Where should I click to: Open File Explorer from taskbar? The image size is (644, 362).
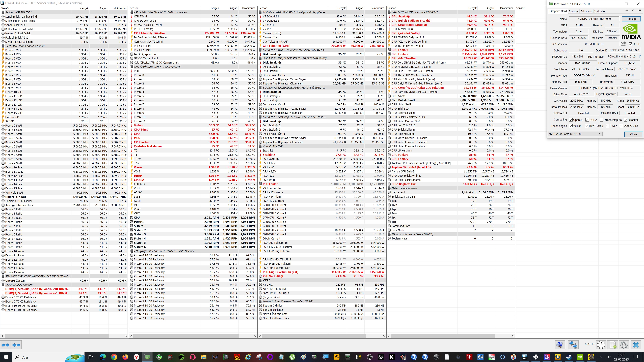click(x=203, y=357)
